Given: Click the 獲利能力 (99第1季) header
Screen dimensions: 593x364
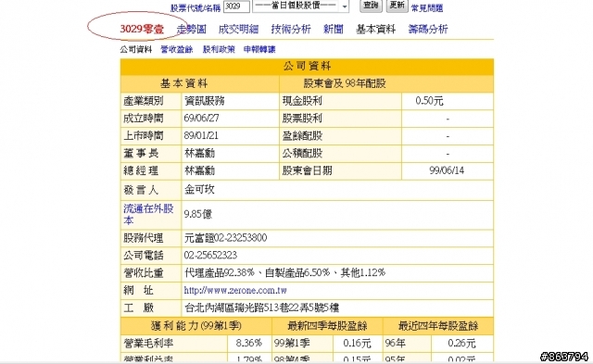Looking at the screenshot, I should pyautogui.click(x=196, y=326).
